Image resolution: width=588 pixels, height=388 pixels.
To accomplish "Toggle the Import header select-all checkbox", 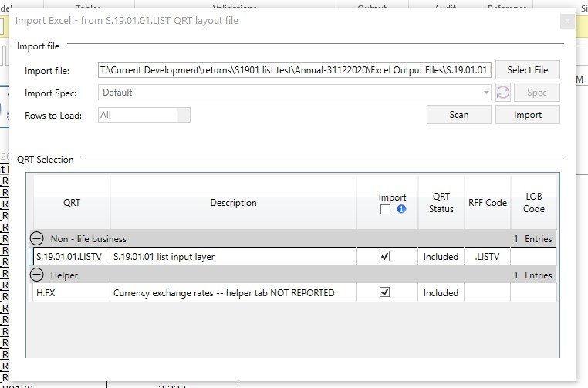I will [385, 209].
